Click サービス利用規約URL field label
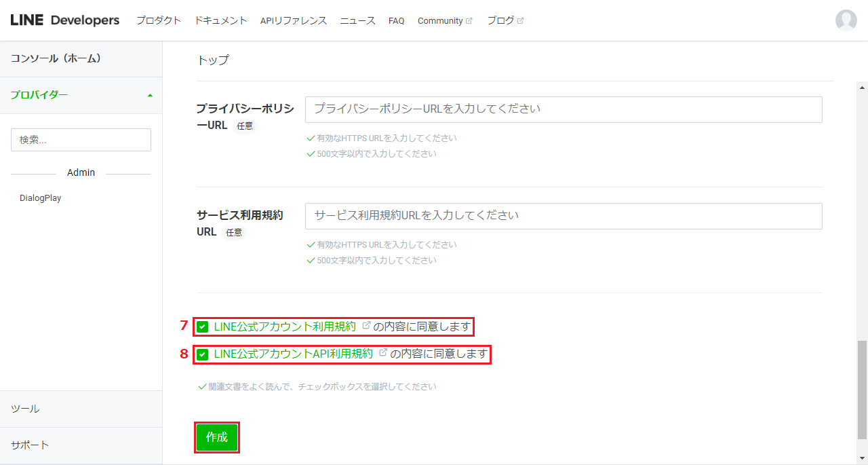This screenshot has height=465, width=868. tap(239, 223)
